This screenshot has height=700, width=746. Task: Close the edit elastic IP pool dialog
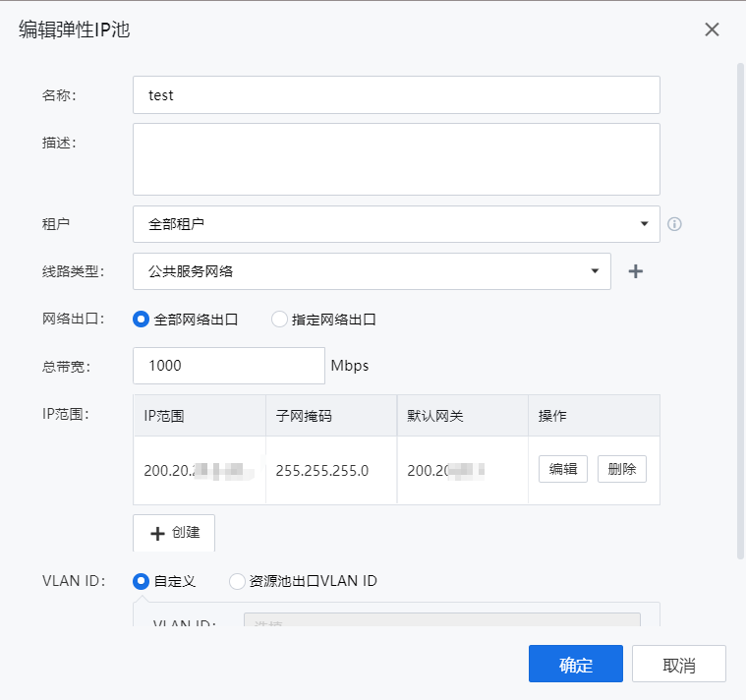[x=712, y=29]
